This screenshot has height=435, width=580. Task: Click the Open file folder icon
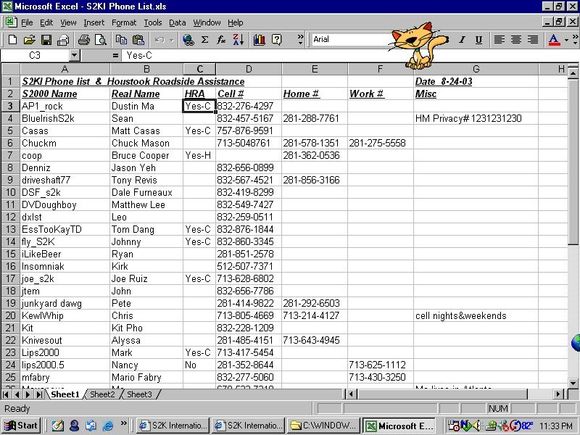(30, 40)
